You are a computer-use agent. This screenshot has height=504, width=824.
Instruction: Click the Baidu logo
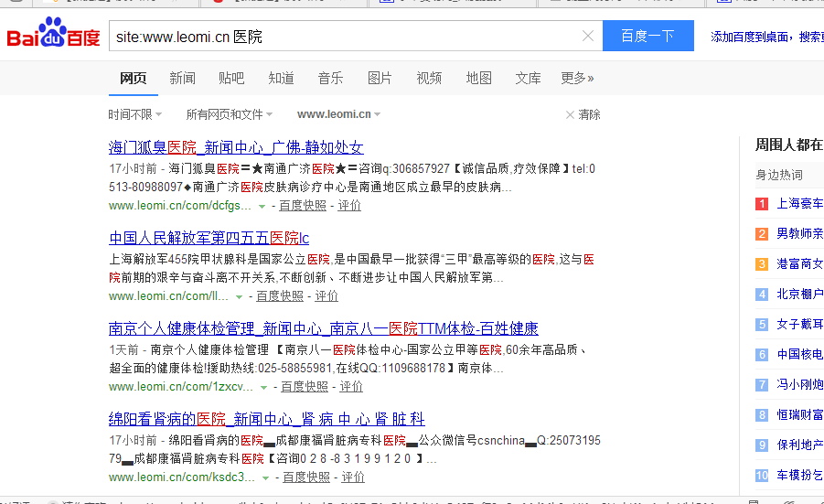pos(53,33)
